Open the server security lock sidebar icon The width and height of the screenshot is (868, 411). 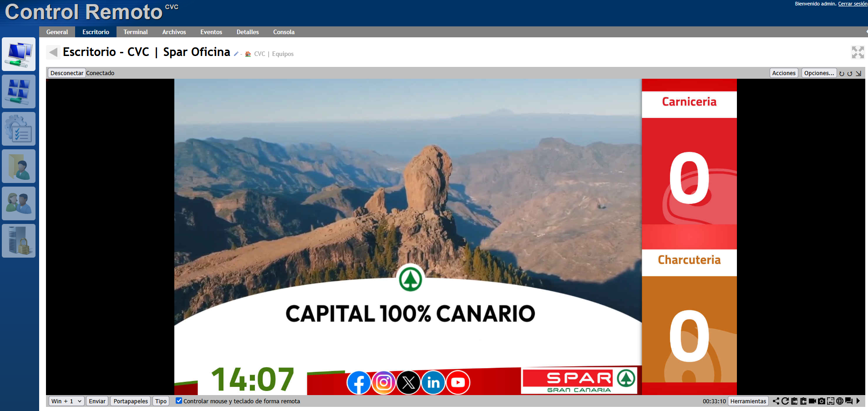19,241
